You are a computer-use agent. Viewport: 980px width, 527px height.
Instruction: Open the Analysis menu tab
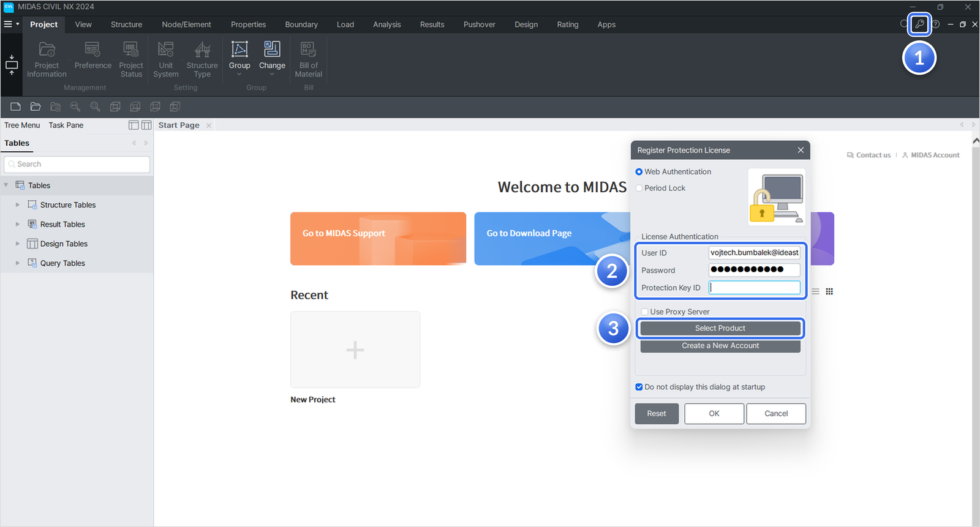pyautogui.click(x=387, y=24)
